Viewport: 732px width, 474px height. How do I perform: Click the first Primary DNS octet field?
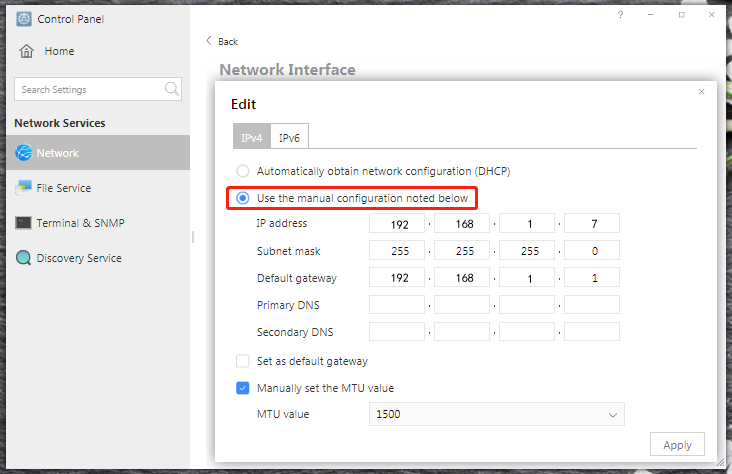397,304
